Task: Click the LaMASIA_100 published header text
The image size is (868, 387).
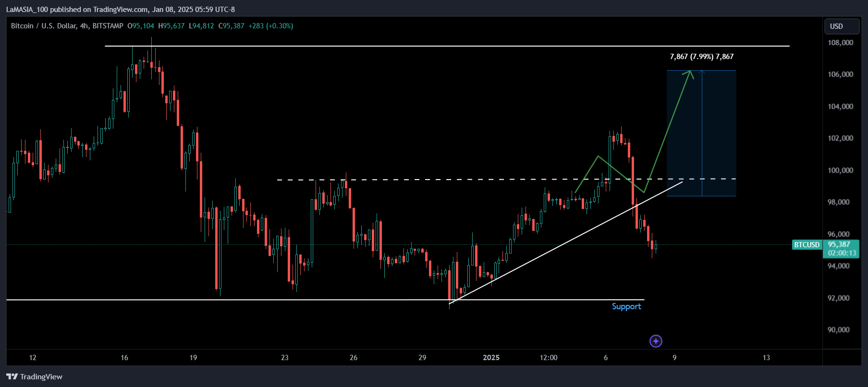Action: (x=121, y=9)
